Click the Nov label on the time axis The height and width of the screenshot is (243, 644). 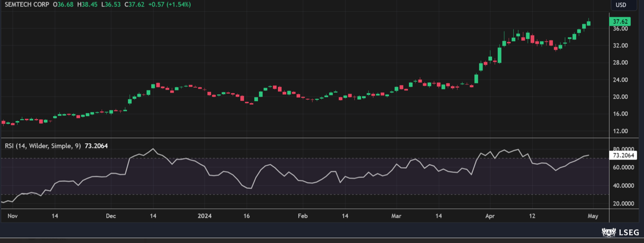point(12,216)
